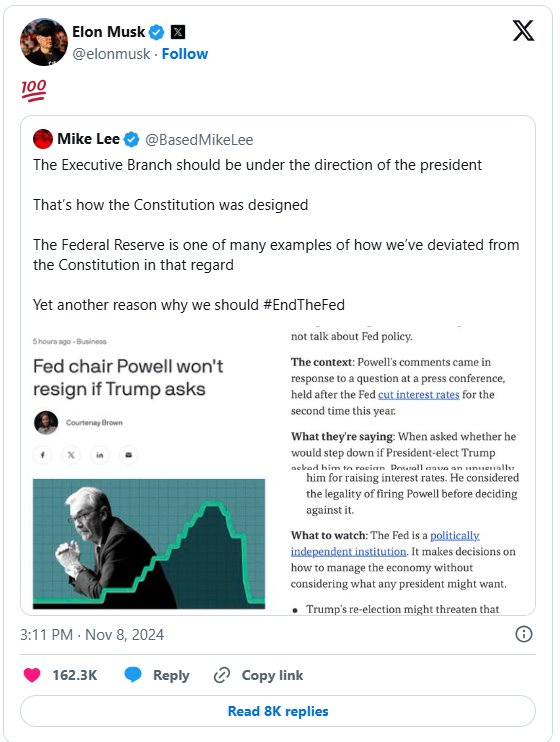Open the Fed chair Powell article headline

pos(128,378)
